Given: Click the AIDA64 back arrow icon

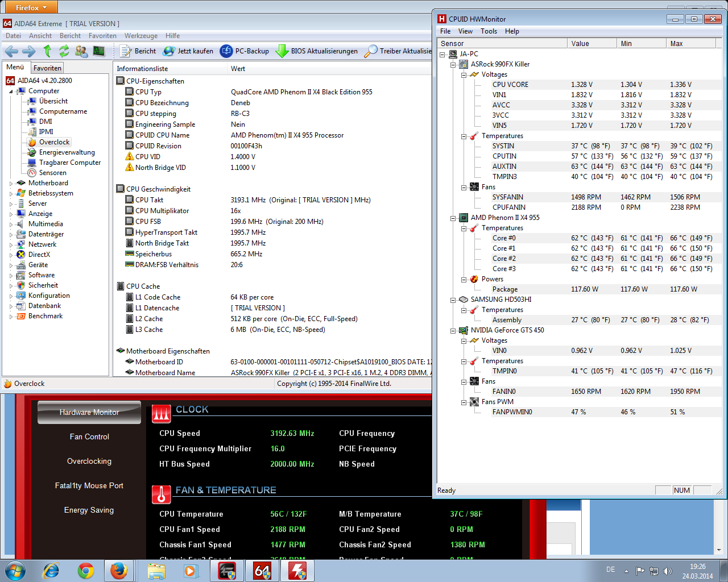Looking at the screenshot, I should 11,51.
